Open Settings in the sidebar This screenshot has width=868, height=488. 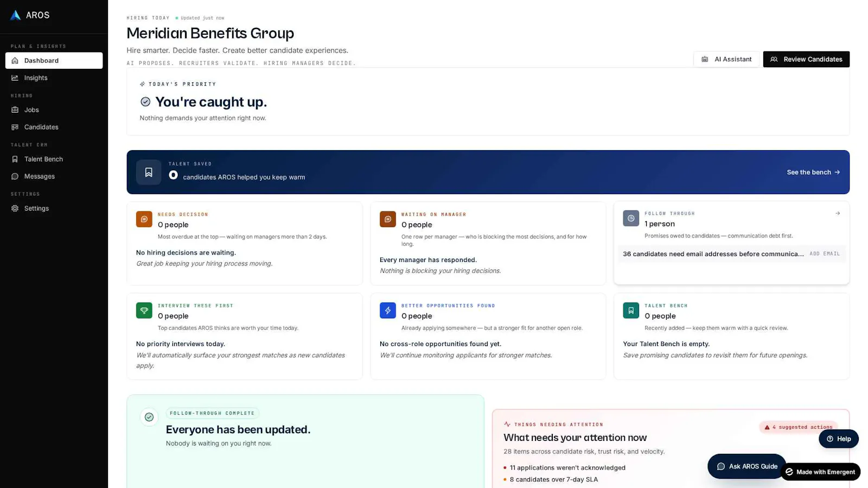tap(54, 208)
